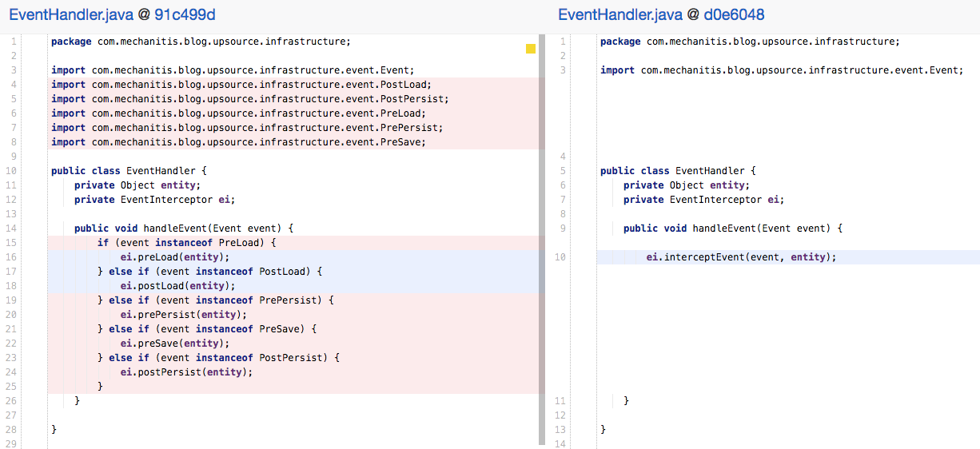Screen dimensions: 980x449
Task: Click line number 10 in right gutter
Action: click(560, 257)
